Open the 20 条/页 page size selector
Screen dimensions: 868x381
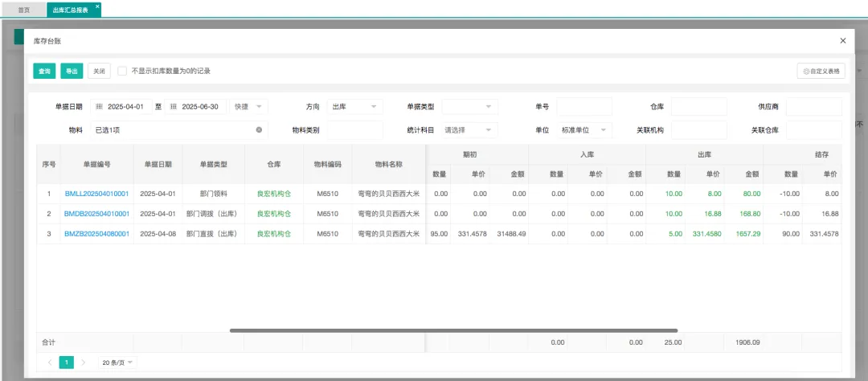pos(117,363)
